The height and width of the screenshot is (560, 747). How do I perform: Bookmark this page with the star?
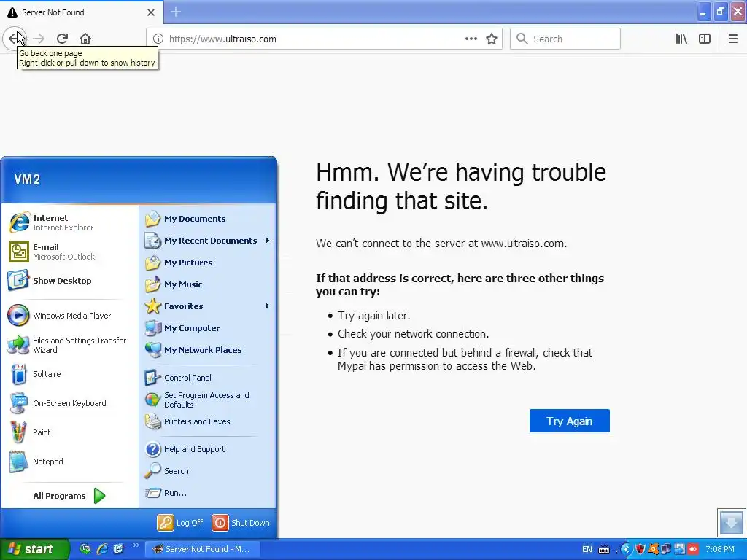coord(492,39)
